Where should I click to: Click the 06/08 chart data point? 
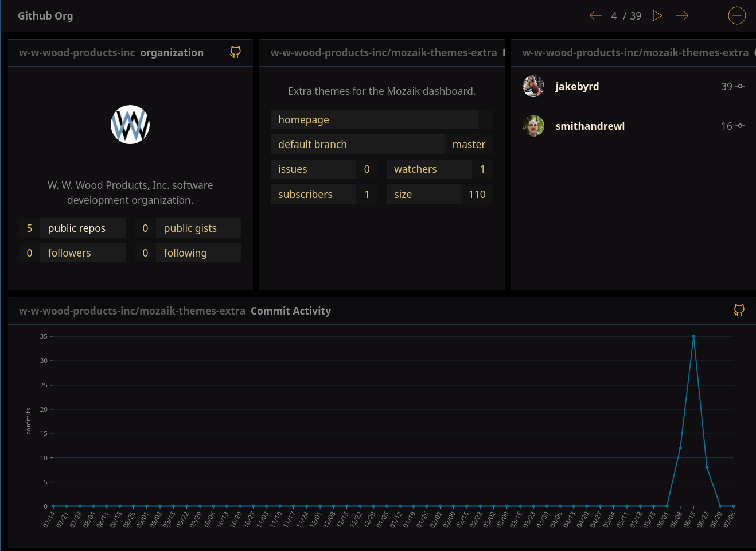(680, 448)
